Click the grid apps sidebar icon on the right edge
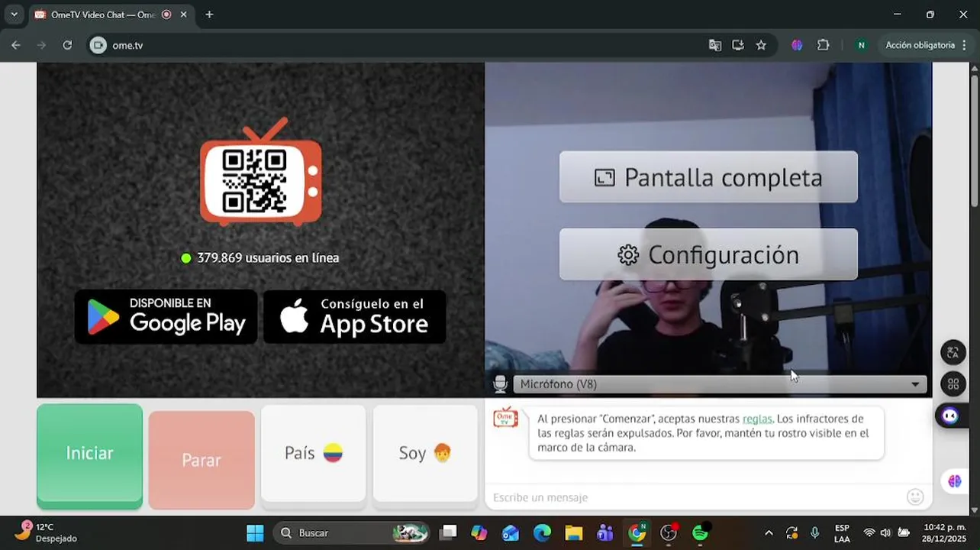 pos(953,384)
